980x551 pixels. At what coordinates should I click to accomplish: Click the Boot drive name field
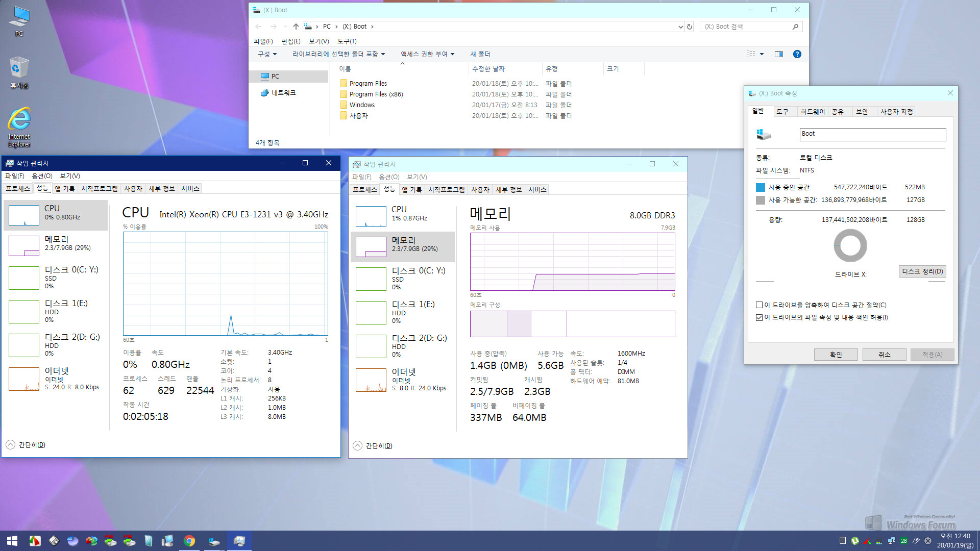point(873,134)
